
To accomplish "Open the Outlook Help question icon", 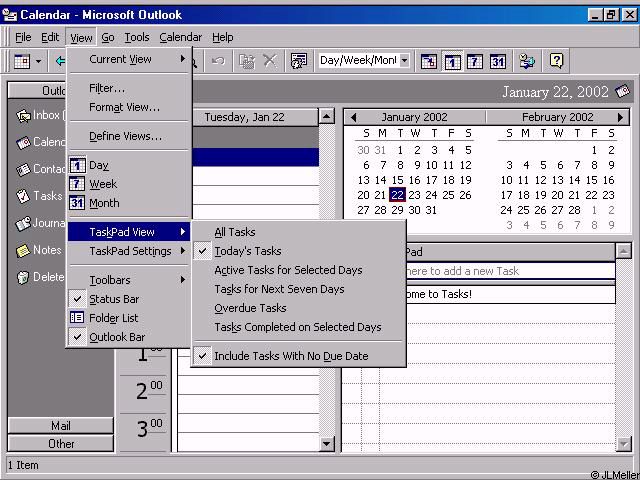I will coord(556,61).
